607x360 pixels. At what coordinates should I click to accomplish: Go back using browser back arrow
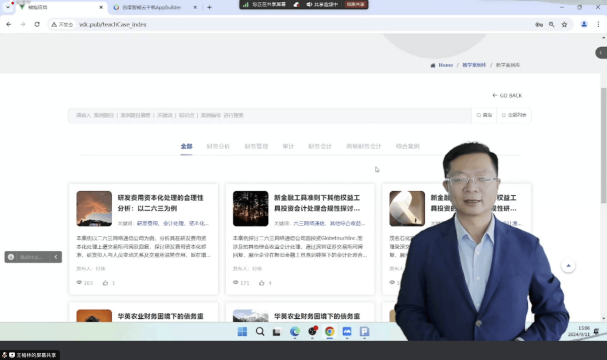coord(9,24)
